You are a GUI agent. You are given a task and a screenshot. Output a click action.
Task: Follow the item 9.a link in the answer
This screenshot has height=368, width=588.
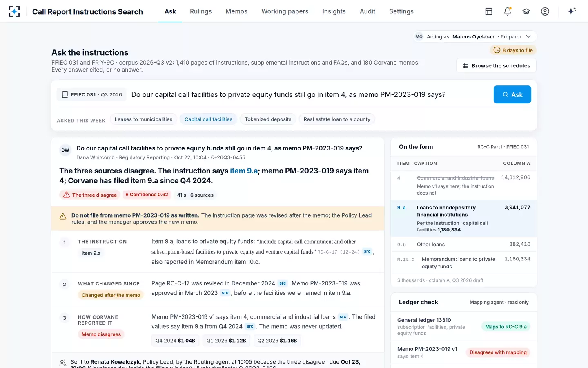(244, 171)
